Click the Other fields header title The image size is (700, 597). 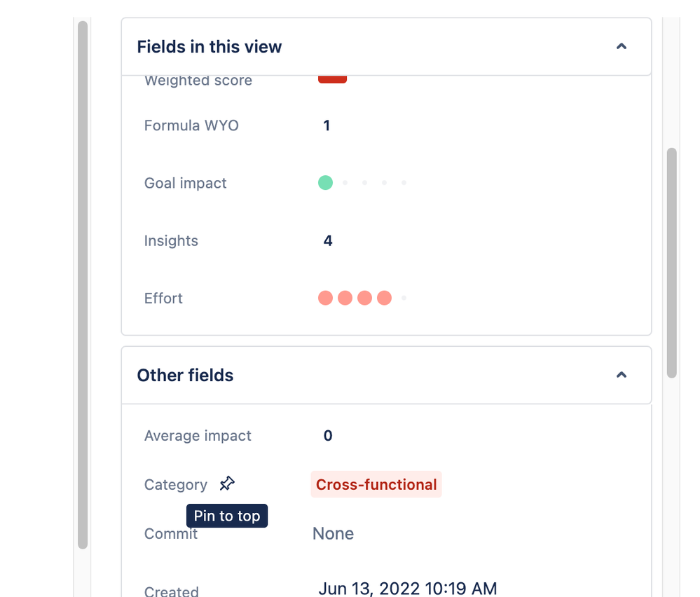[185, 376]
